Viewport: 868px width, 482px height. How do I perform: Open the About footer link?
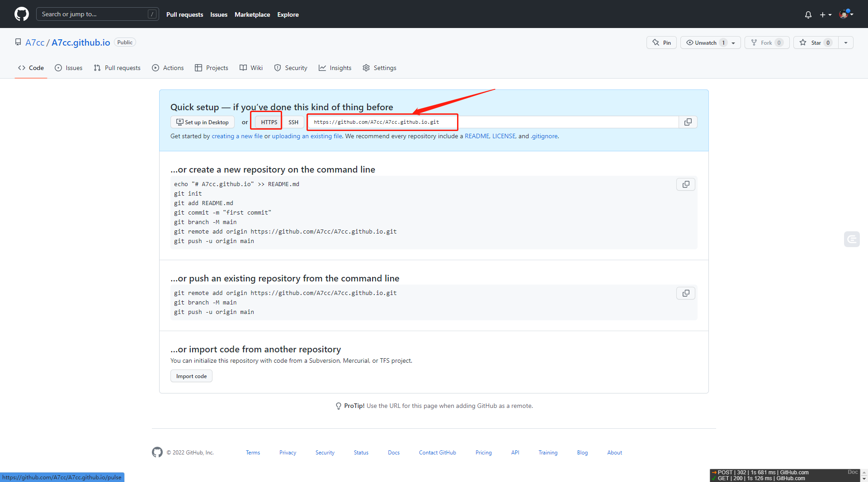click(614, 453)
